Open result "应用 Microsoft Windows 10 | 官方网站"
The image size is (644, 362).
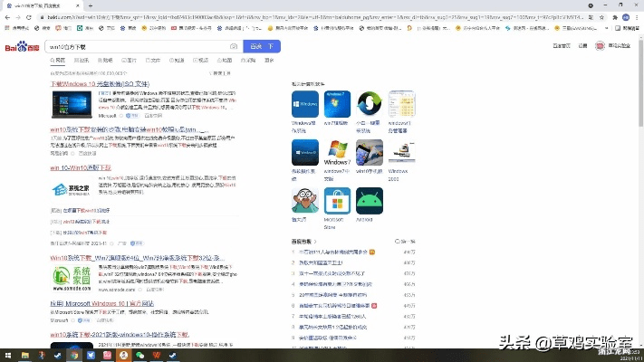tap(101, 303)
